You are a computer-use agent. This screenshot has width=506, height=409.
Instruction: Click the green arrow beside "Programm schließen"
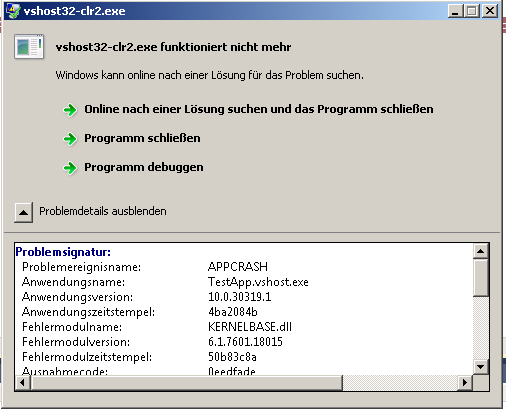tap(70, 139)
